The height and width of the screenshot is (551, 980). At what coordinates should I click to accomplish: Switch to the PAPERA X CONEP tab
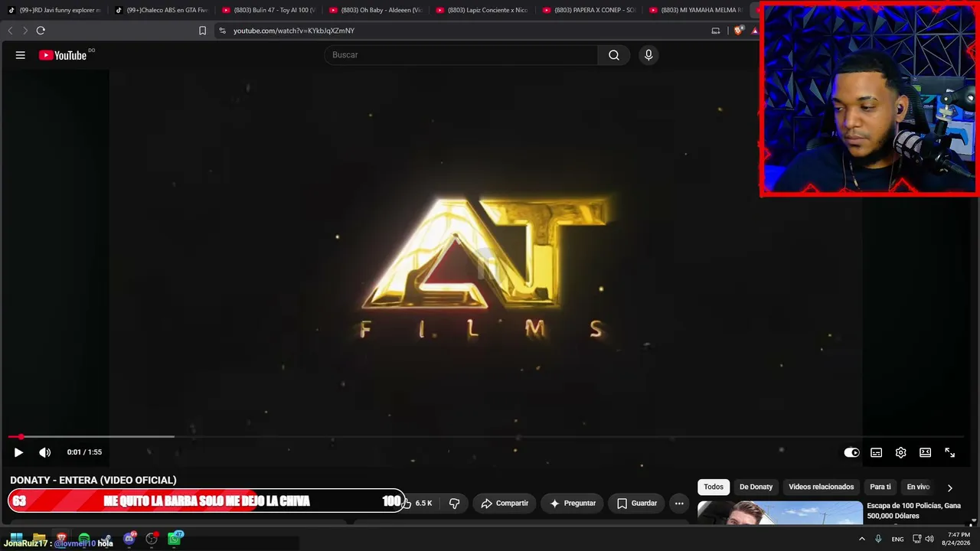(x=590, y=10)
